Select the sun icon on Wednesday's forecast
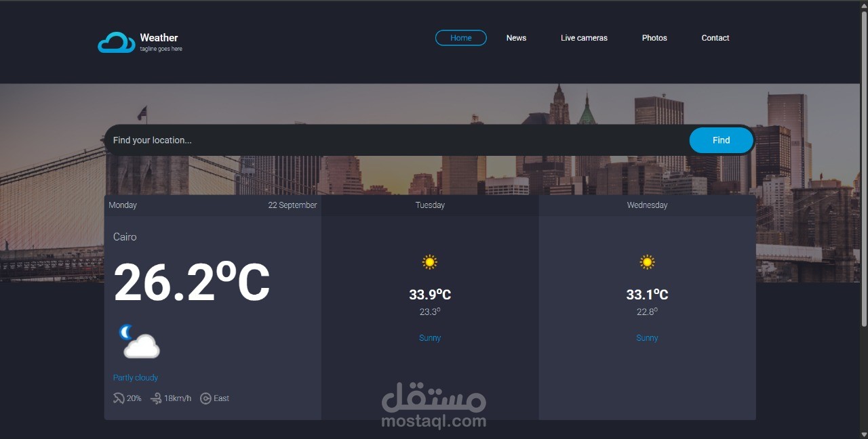 646,262
